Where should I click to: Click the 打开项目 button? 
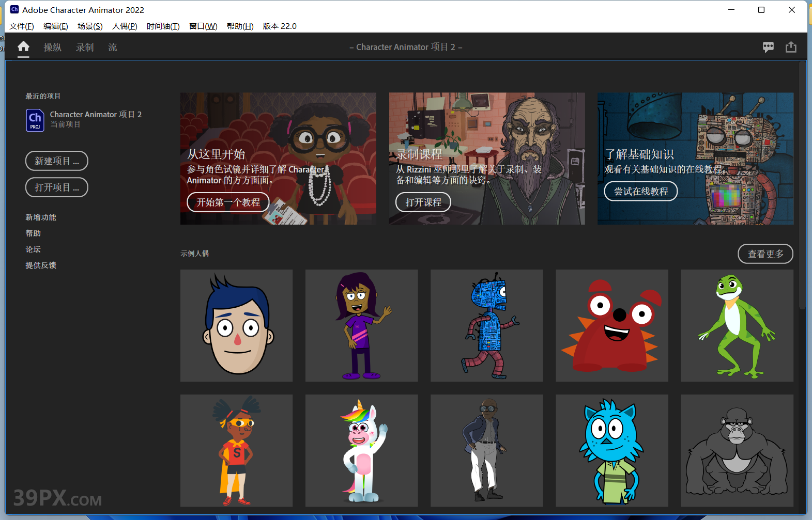tap(57, 187)
